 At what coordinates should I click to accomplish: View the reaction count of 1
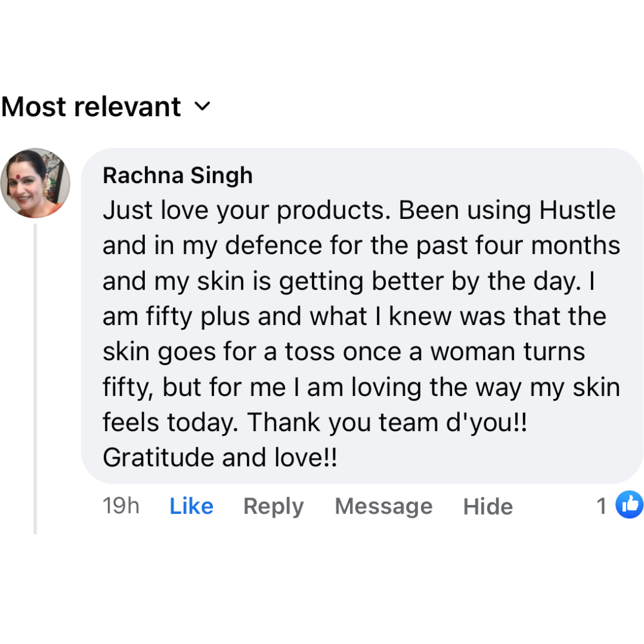(x=602, y=506)
